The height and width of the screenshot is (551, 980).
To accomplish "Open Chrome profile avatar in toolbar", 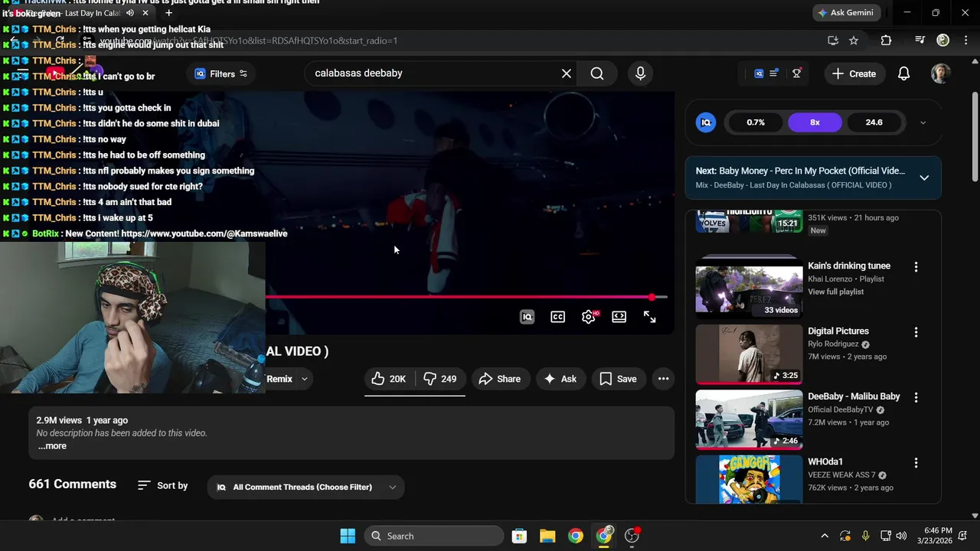I will coord(943,40).
